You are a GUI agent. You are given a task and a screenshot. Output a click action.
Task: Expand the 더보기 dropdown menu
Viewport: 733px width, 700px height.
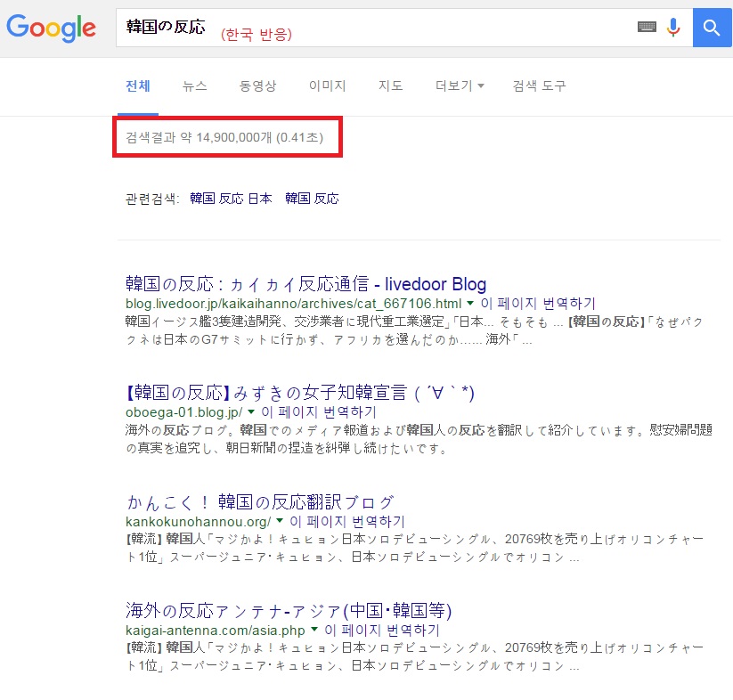point(460,86)
